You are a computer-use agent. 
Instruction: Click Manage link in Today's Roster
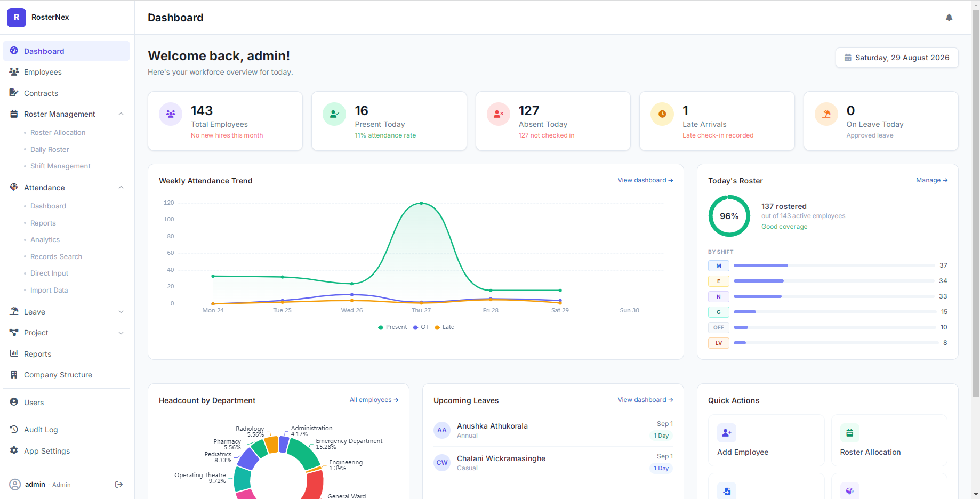tap(931, 180)
